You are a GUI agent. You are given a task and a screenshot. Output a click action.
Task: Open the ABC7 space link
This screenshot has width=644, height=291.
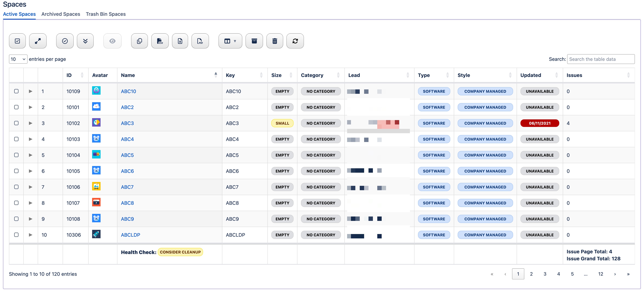coord(127,187)
